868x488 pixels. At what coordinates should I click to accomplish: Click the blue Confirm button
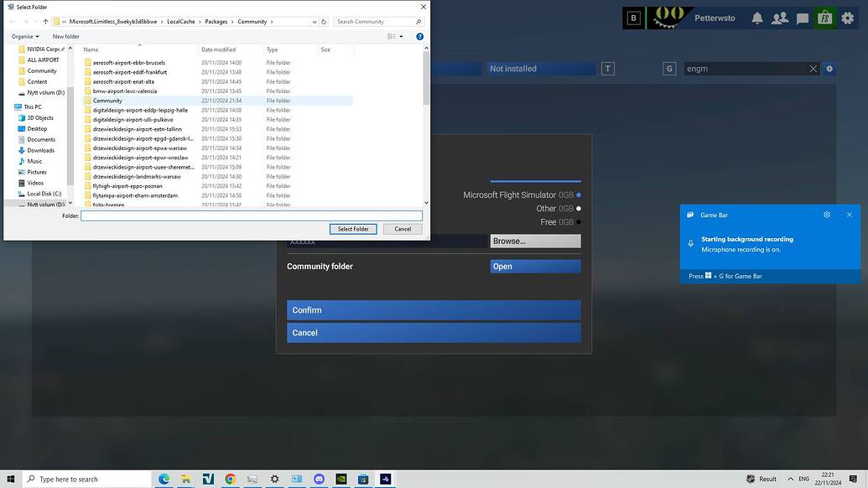[x=433, y=309]
